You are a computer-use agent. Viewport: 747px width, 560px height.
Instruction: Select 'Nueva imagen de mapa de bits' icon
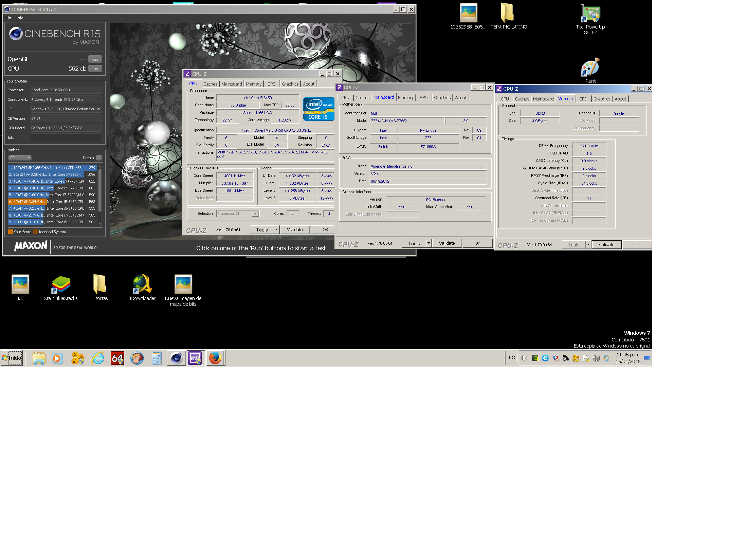[x=183, y=291]
